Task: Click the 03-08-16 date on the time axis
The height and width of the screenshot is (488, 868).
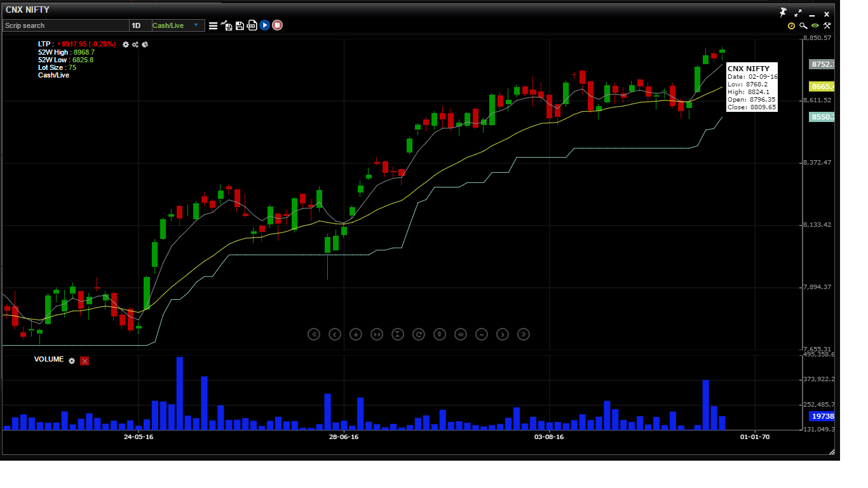Action: (549, 437)
